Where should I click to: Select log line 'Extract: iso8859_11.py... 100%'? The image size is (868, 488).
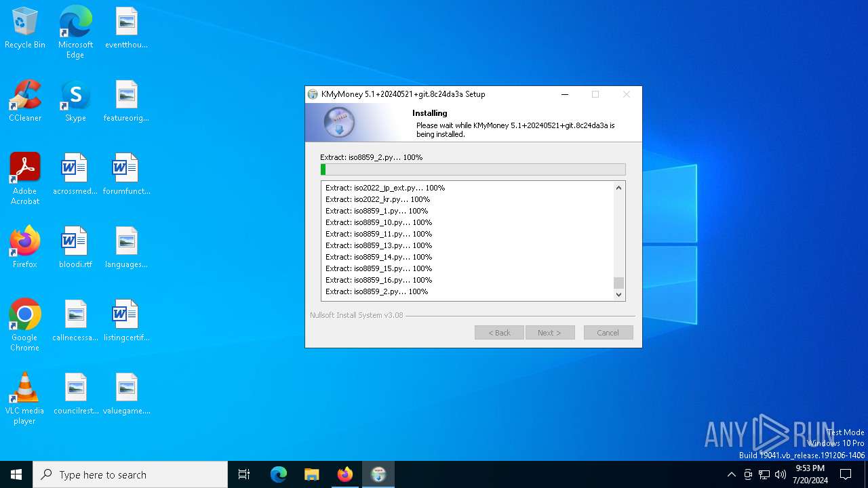tap(378, 234)
